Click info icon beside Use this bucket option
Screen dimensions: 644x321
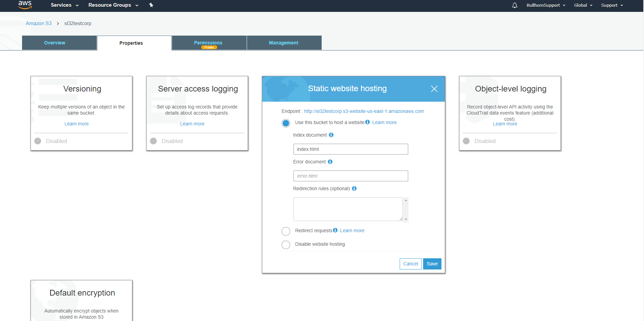pos(367,122)
